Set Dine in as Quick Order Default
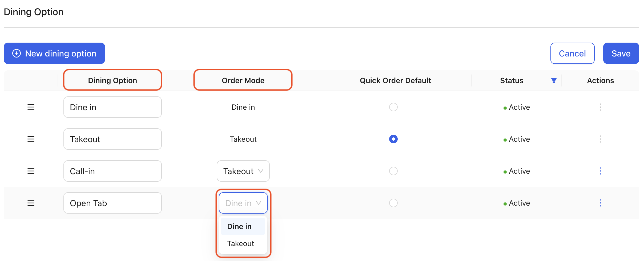This screenshot has width=644, height=261. point(393,107)
